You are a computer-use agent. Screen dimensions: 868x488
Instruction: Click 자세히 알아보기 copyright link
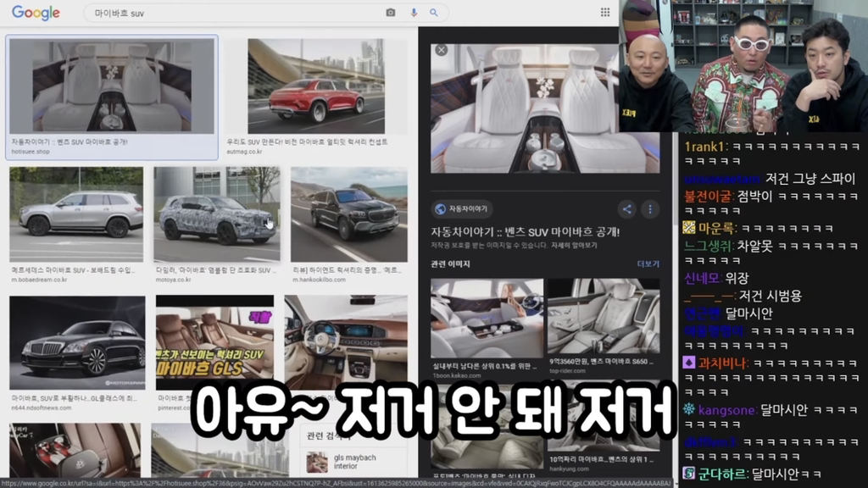pos(574,245)
